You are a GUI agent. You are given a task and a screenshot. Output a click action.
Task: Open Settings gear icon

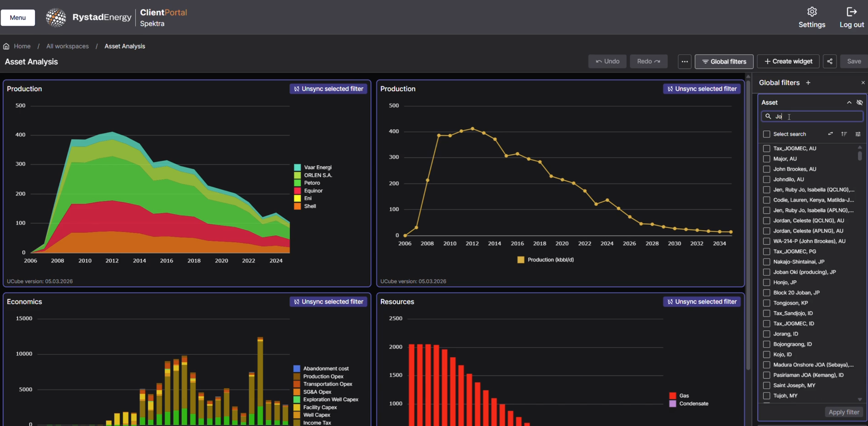pyautogui.click(x=812, y=12)
